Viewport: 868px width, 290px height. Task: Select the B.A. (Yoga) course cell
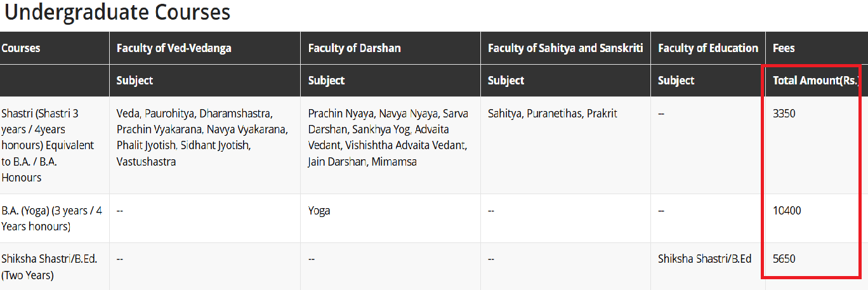point(48,218)
